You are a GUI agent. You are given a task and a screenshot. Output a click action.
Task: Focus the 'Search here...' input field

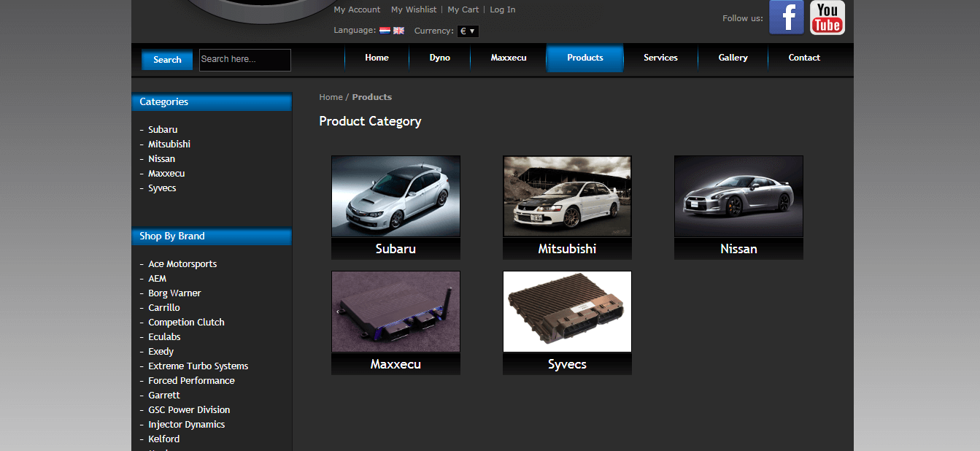click(245, 60)
